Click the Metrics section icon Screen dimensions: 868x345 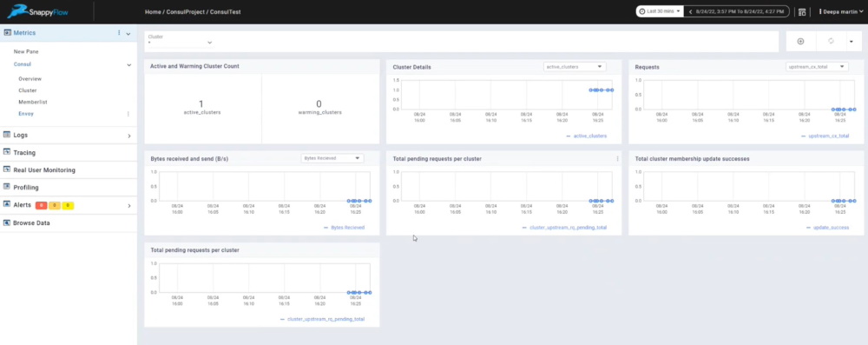[7, 33]
